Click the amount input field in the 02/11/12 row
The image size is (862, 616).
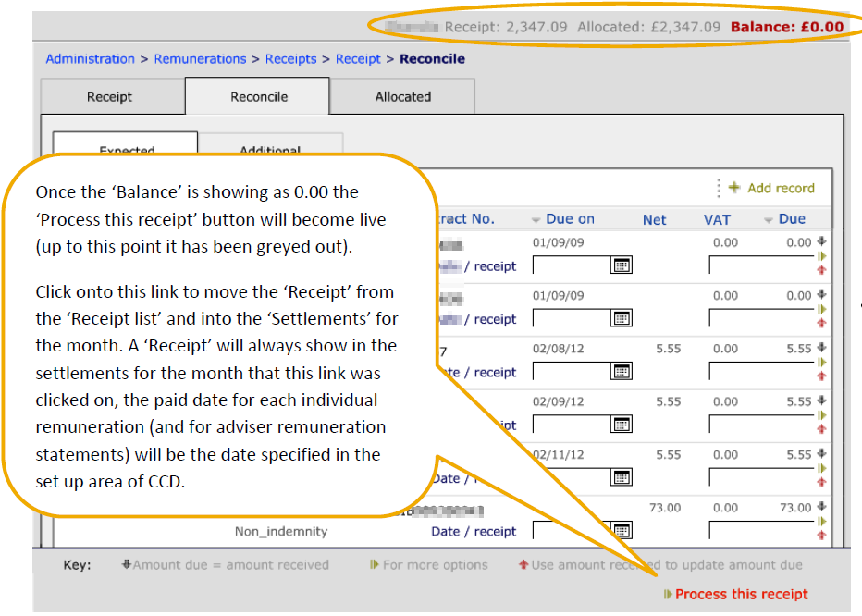tap(761, 477)
